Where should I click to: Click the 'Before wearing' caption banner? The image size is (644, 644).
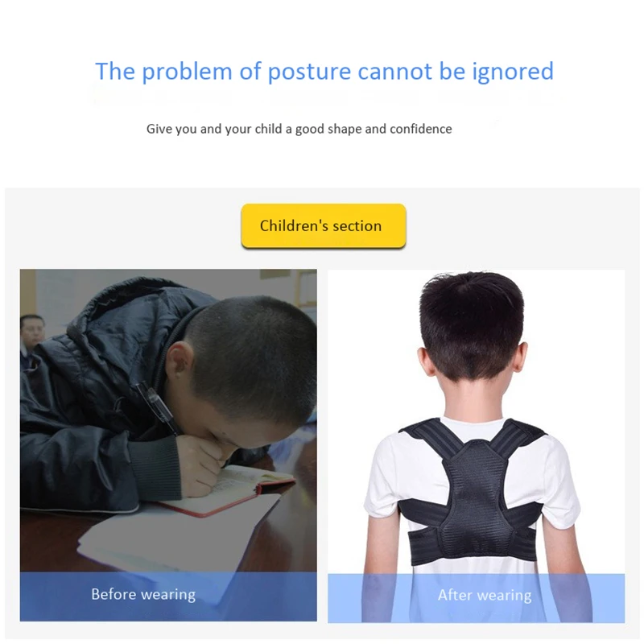point(168,597)
